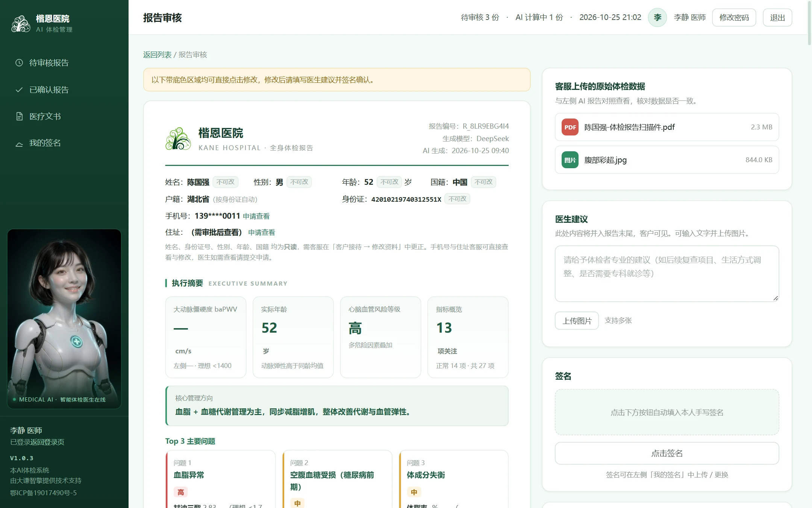Click the 实际年龄 52 summary card
Screen dimensions: 812x508
click(293, 337)
